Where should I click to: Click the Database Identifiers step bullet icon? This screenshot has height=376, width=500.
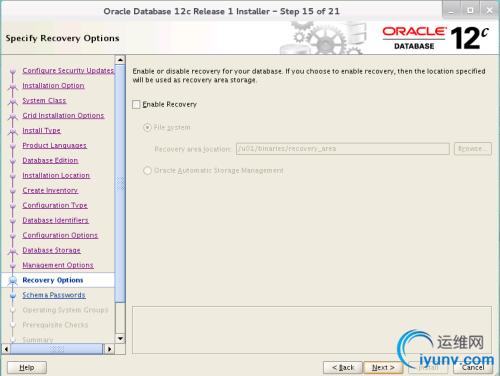tap(13, 221)
